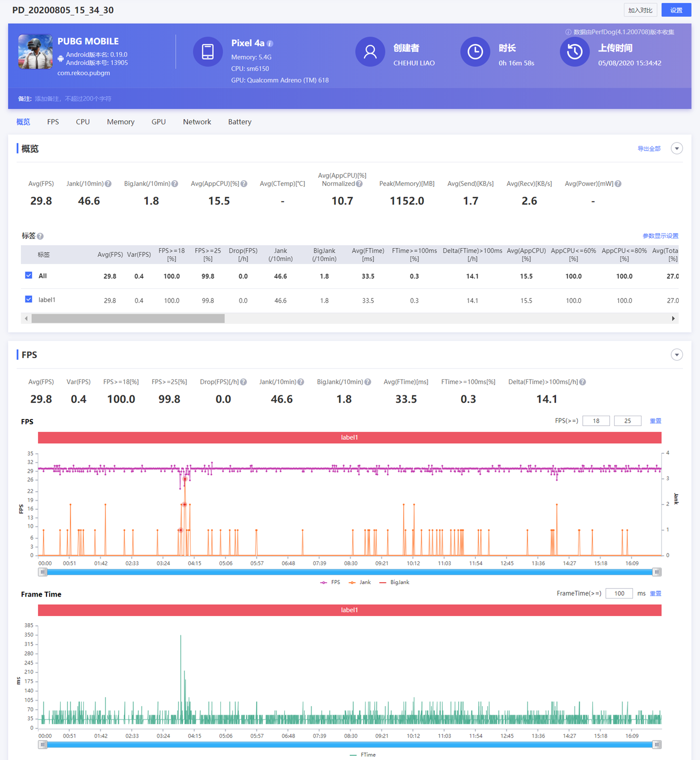Click the help icon beside 标签 heading

click(40, 236)
